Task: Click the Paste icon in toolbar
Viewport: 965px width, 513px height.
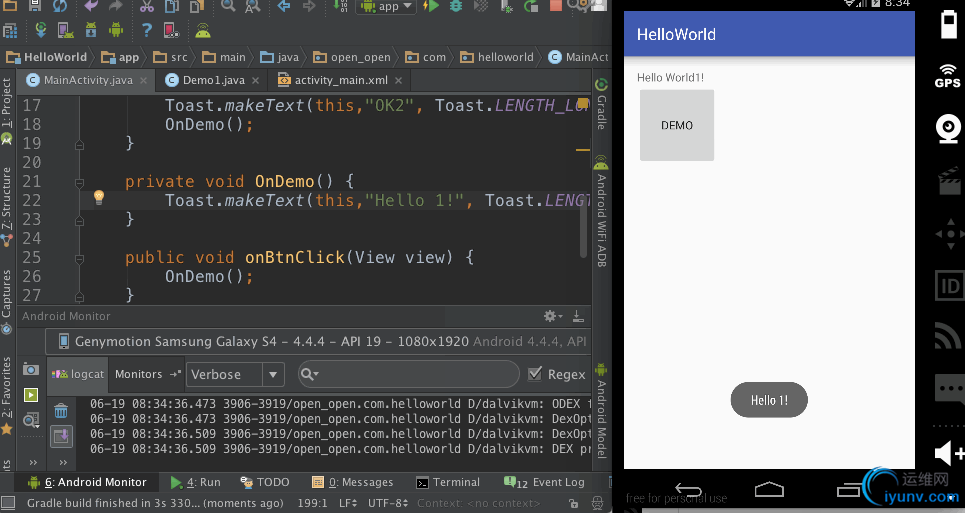Action: point(196,6)
